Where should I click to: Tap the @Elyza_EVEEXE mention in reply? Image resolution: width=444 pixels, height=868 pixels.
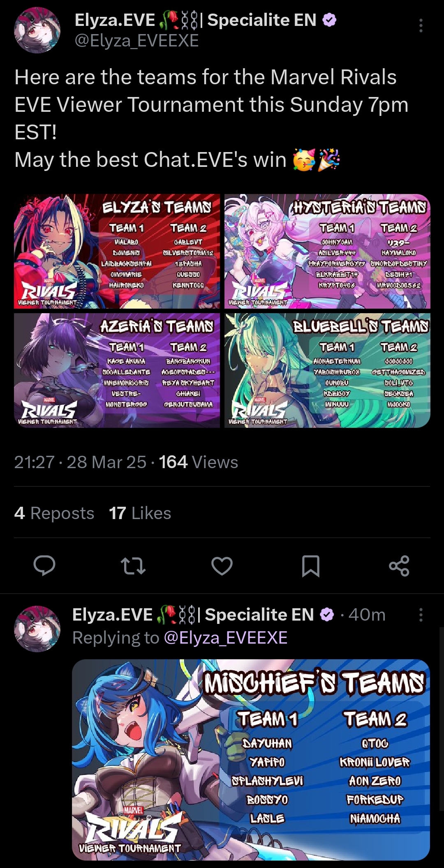[x=225, y=638]
